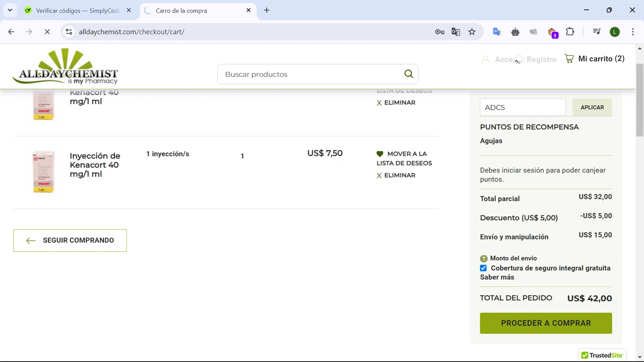Click the Agujas label
The height and width of the screenshot is (362, 644).
491,141
